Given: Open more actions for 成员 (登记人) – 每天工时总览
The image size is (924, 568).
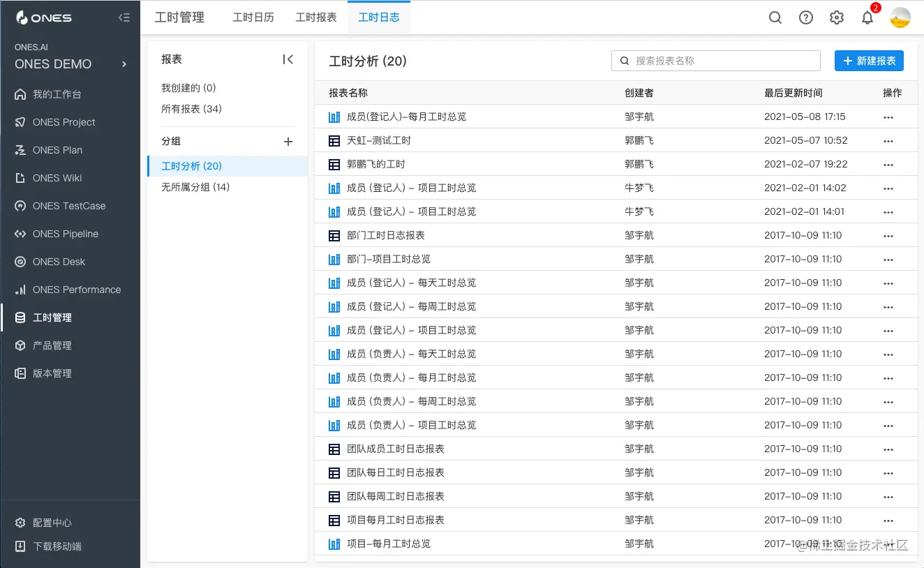Looking at the screenshot, I should coord(888,283).
